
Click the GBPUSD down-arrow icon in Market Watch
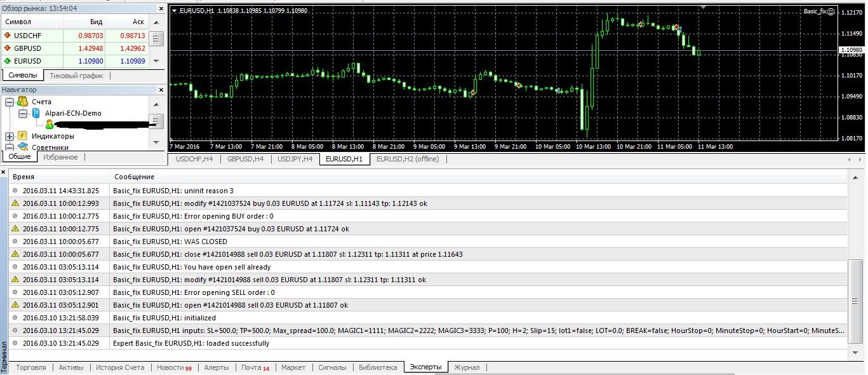[8, 48]
